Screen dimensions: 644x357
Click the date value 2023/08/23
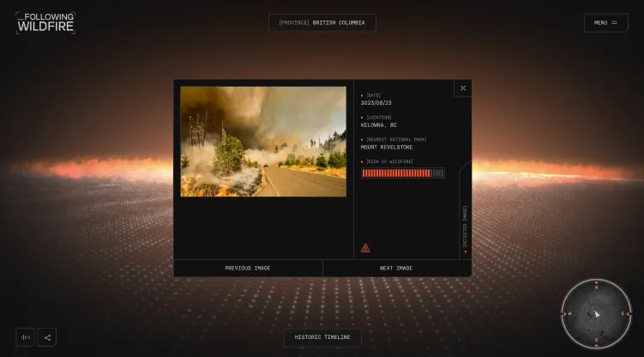[376, 103]
